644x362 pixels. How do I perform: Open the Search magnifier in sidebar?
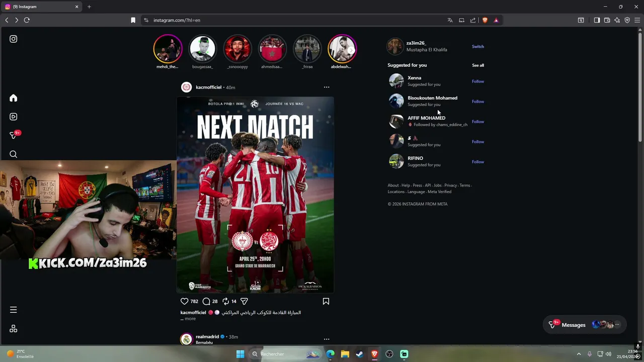(x=14, y=154)
